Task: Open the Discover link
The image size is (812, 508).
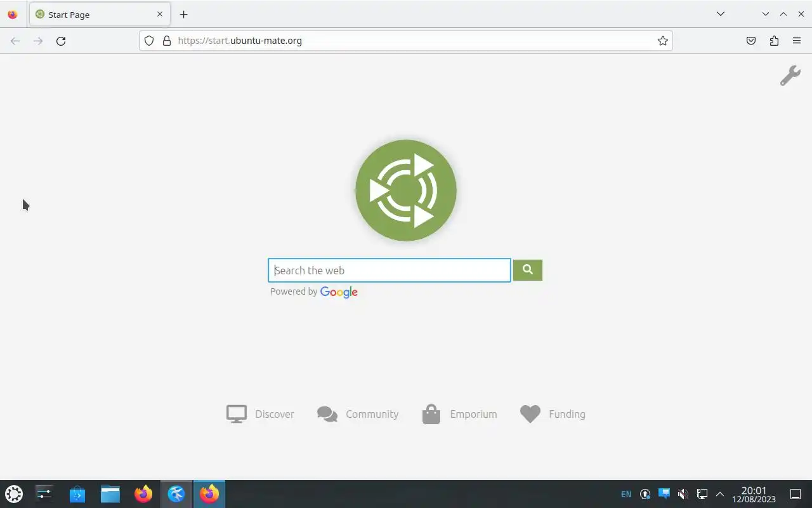Action: click(x=274, y=414)
